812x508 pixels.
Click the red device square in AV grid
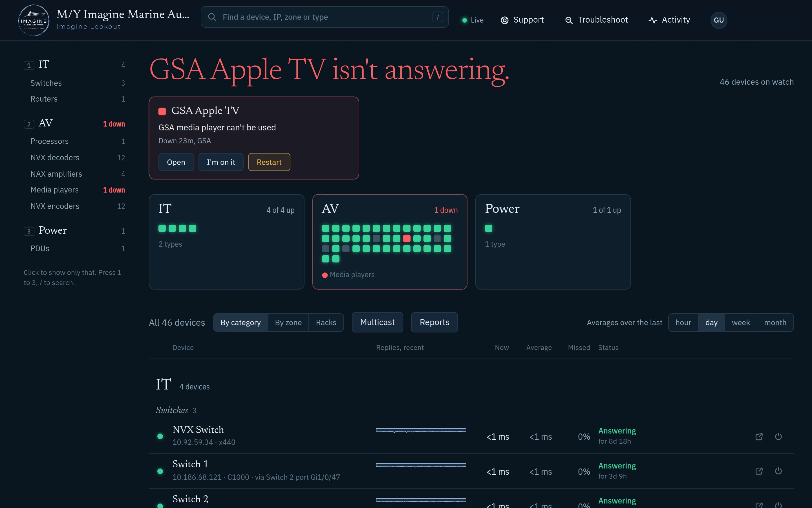407,238
